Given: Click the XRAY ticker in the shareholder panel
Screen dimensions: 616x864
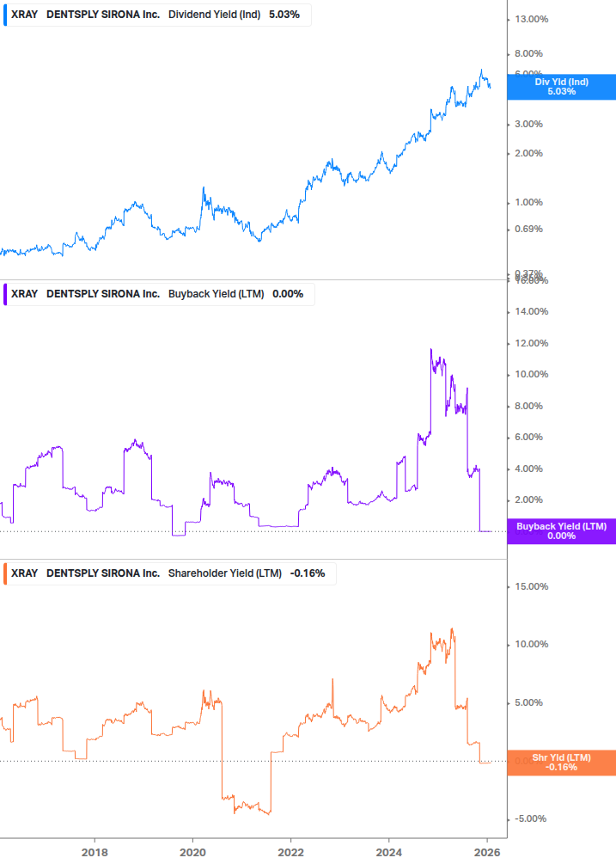Looking at the screenshot, I should tap(24, 573).
